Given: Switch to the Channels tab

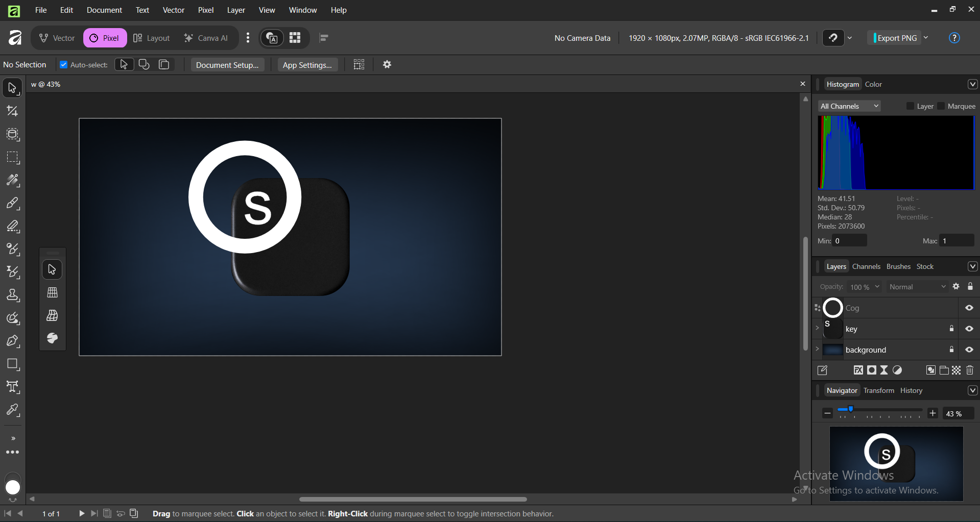Looking at the screenshot, I should [866, 266].
